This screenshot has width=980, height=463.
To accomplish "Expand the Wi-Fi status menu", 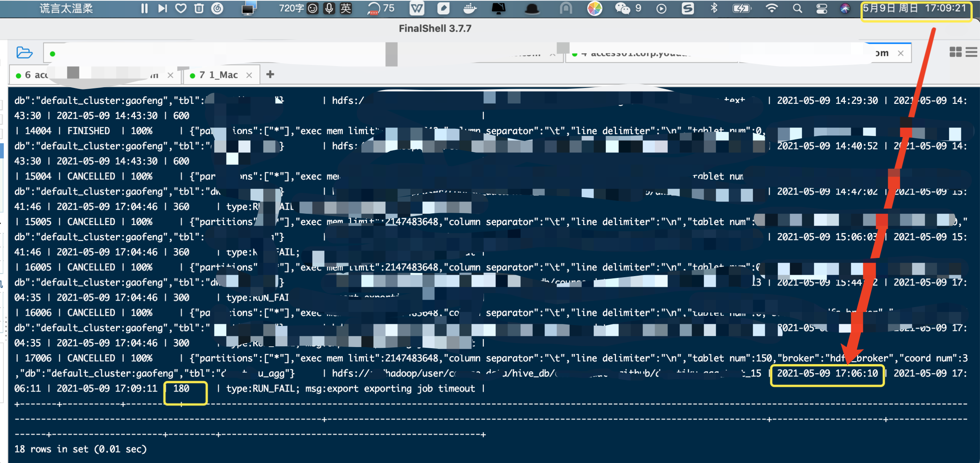I will [771, 8].
